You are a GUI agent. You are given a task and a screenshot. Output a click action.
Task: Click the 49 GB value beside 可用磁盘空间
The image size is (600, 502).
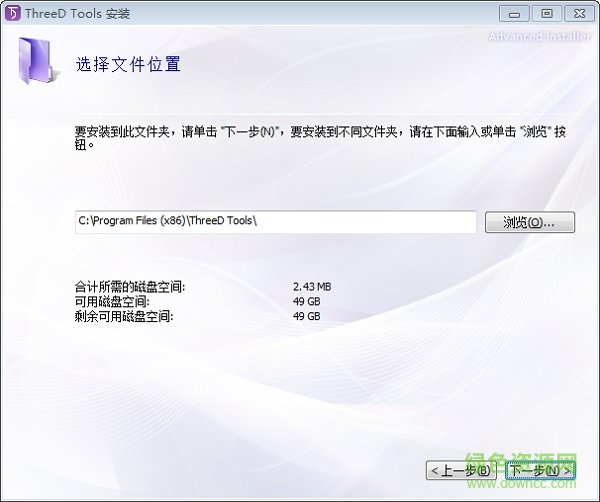tap(307, 302)
